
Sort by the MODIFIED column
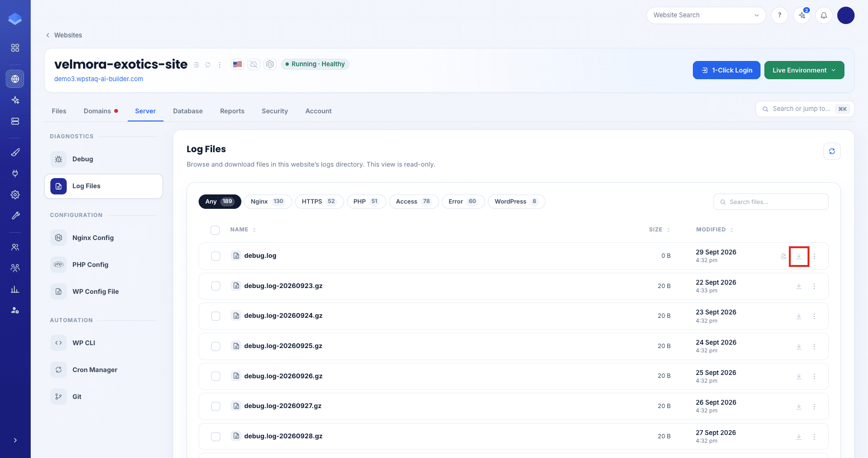click(x=714, y=229)
